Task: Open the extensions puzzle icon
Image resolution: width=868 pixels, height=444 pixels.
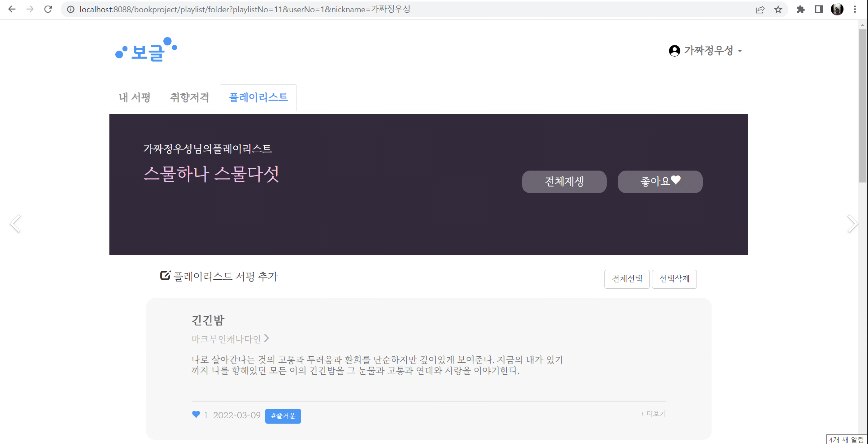Action: [801, 10]
